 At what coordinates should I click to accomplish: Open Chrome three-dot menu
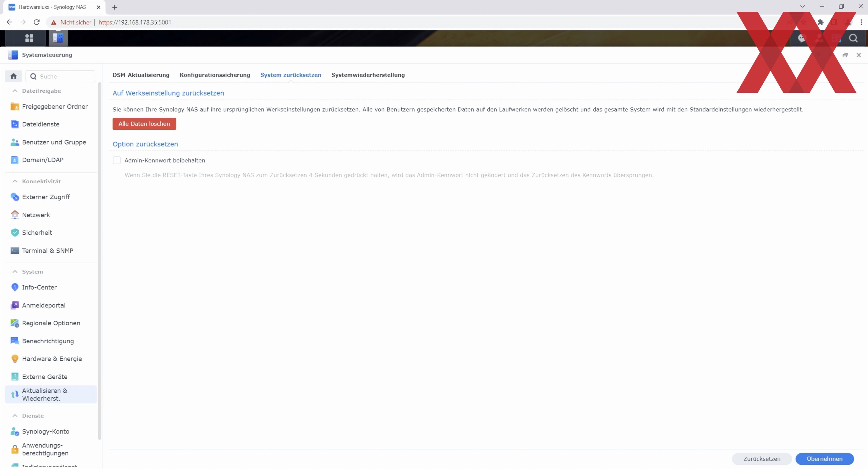(861, 22)
